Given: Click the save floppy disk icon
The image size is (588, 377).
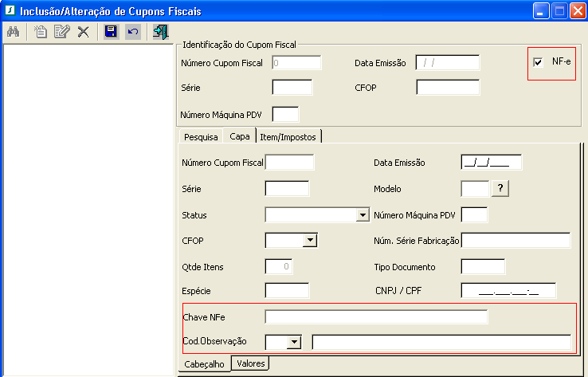Looking at the screenshot, I should coord(112,32).
